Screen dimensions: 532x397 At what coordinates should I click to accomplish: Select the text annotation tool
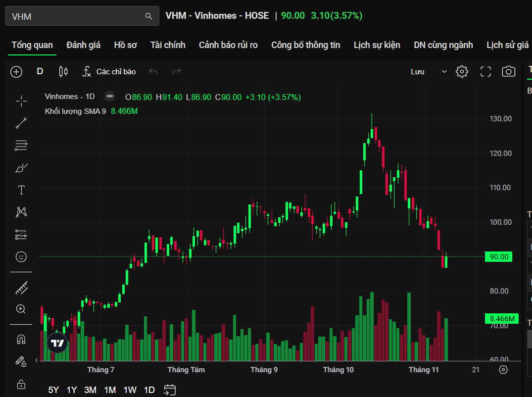point(21,190)
